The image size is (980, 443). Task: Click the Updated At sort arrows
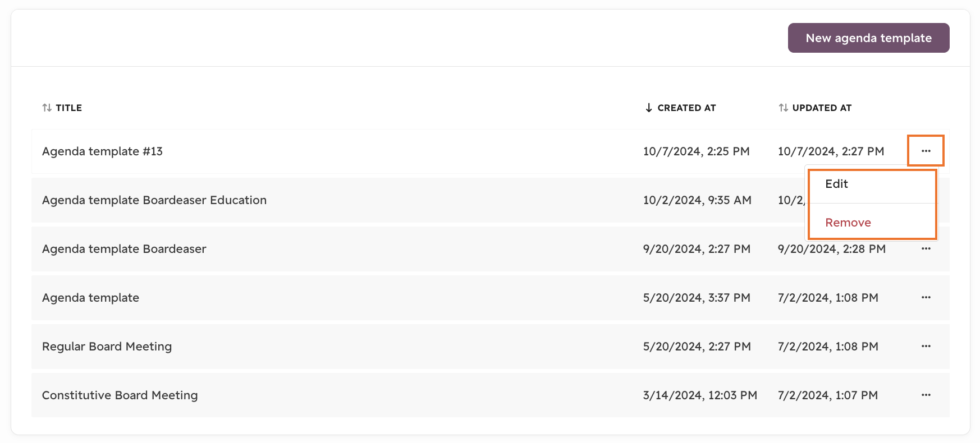(x=784, y=108)
